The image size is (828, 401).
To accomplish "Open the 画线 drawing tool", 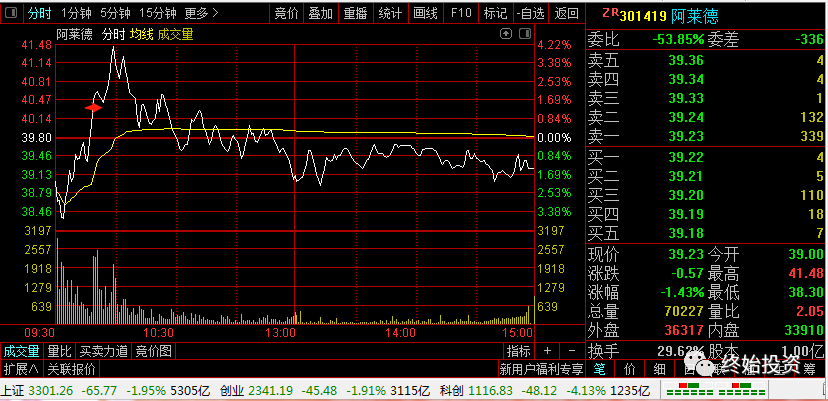I will 426,13.
